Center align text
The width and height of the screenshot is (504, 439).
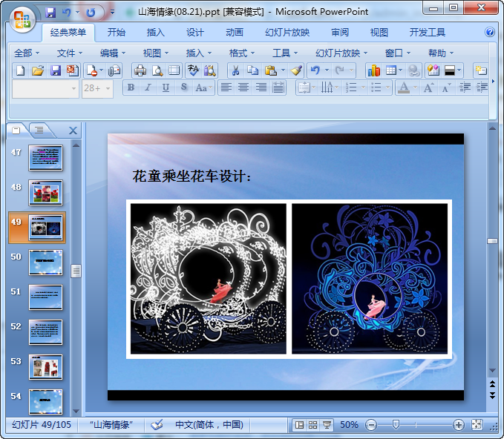[243, 88]
